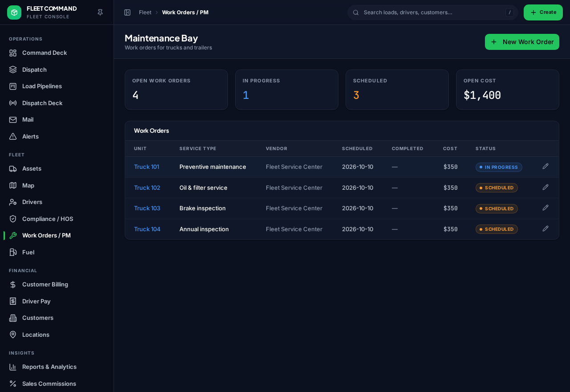Image resolution: width=570 pixels, height=392 pixels.
Task: Click the New Work Order button
Action: [x=522, y=42]
